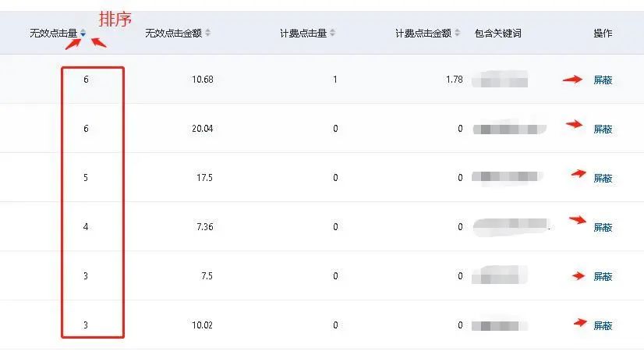
Task: Click 屏蔽 in the 10.68 row
Action: [x=603, y=80]
